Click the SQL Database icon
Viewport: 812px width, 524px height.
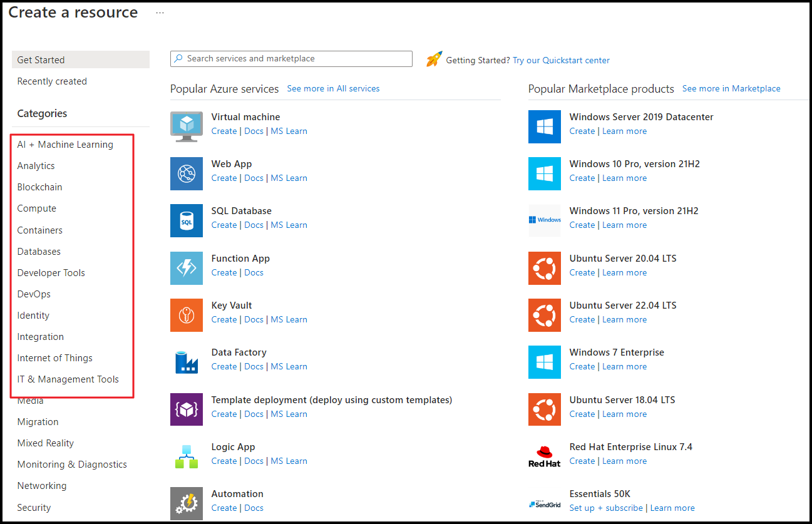click(187, 220)
